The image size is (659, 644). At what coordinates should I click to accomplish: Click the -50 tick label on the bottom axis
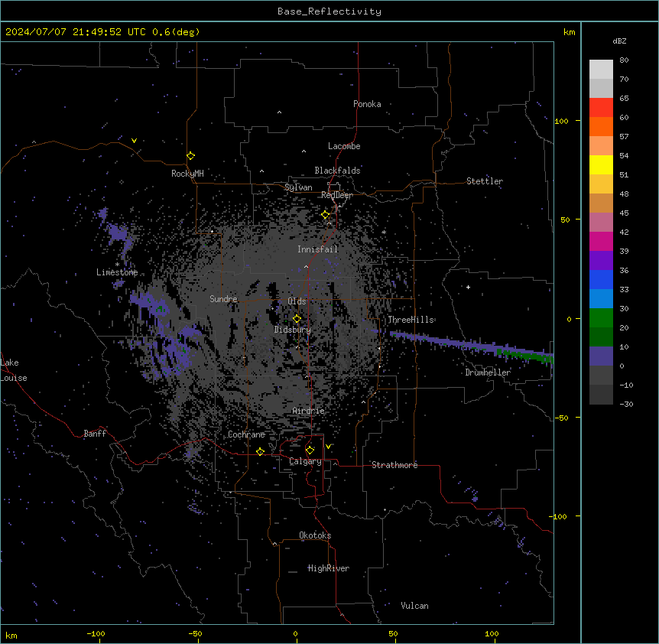pyautogui.click(x=195, y=633)
